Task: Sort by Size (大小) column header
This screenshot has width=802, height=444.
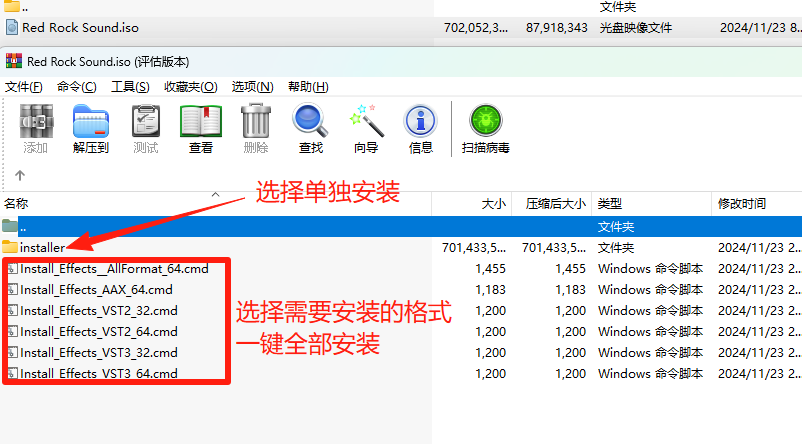Action: (x=494, y=204)
